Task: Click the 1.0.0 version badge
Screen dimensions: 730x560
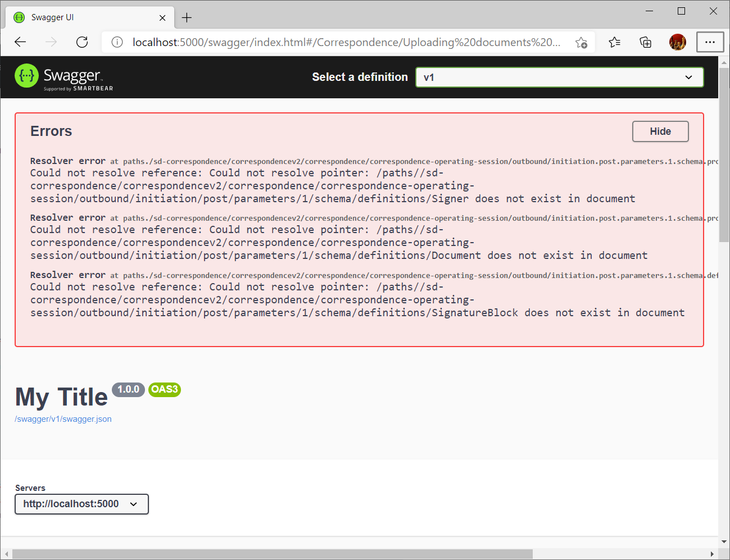Action: 128,389
